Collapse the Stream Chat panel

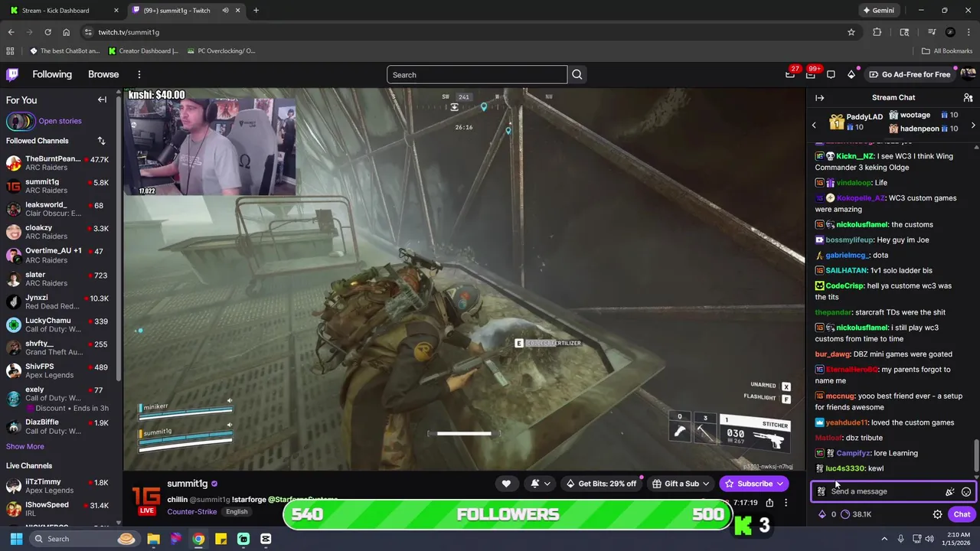coord(819,98)
